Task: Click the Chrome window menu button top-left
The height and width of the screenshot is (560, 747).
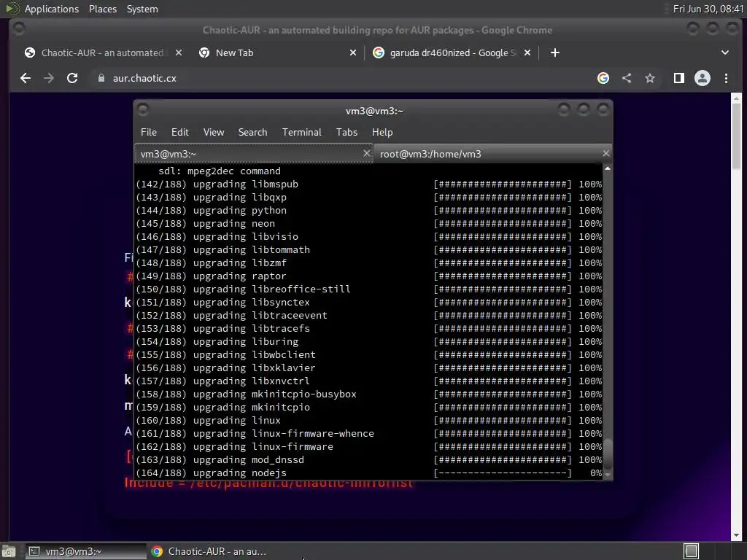Action: coord(19,28)
